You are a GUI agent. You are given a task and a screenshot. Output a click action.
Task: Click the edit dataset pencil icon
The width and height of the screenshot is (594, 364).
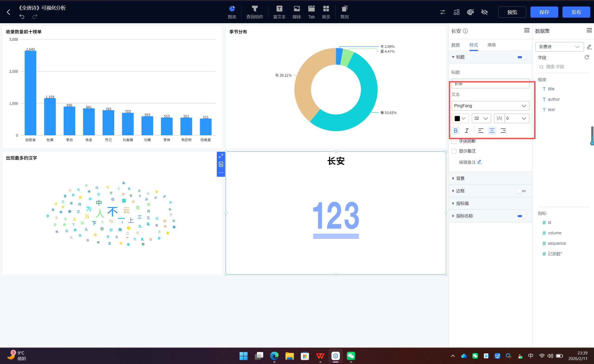[x=589, y=47]
